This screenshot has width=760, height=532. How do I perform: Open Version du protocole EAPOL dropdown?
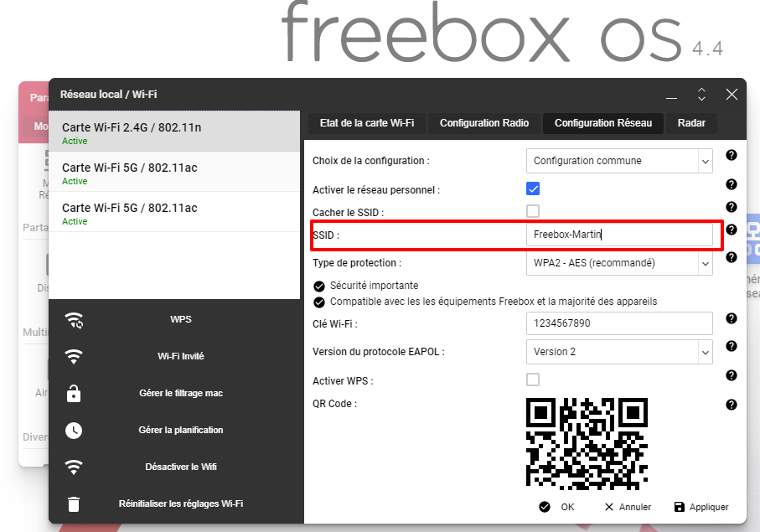click(x=619, y=352)
